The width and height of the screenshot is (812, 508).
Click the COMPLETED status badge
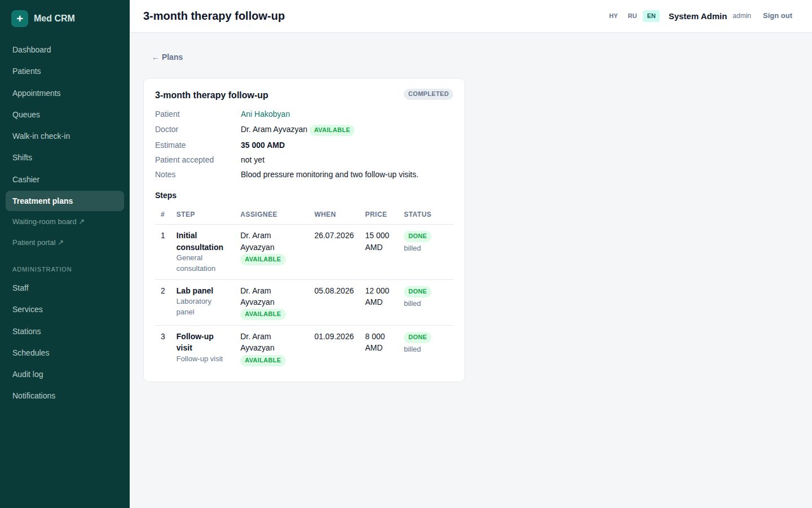point(429,94)
